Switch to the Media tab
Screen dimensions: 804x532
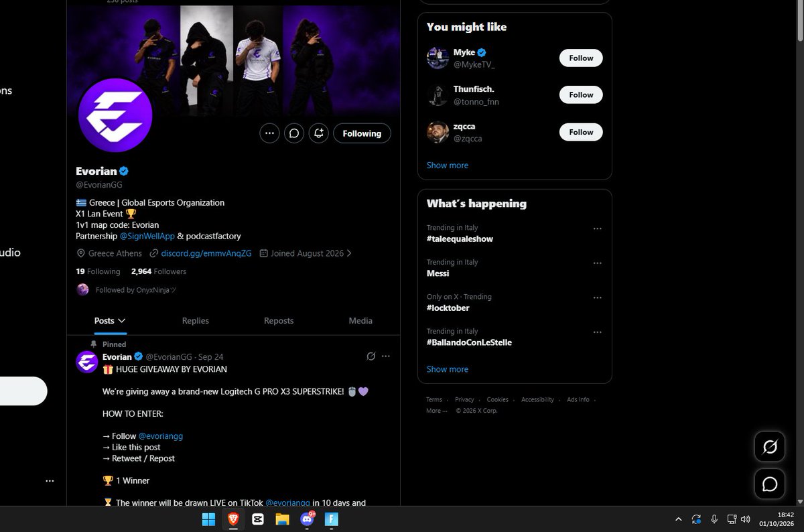click(x=360, y=321)
